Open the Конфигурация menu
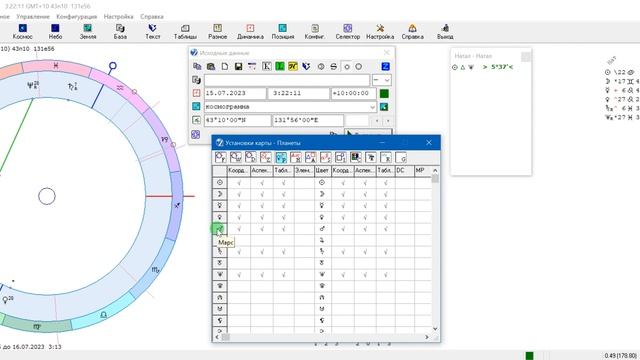This screenshot has height=360, width=640. (77, 17)
